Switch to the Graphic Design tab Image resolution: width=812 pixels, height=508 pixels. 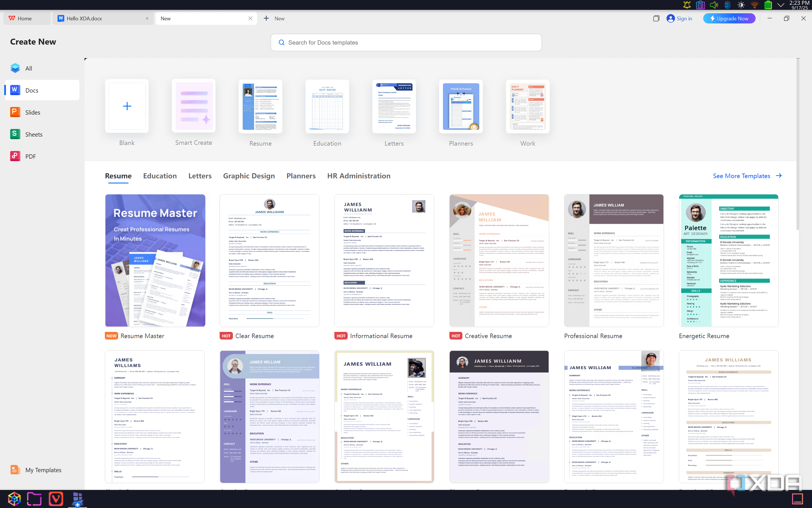coord(249,176)
